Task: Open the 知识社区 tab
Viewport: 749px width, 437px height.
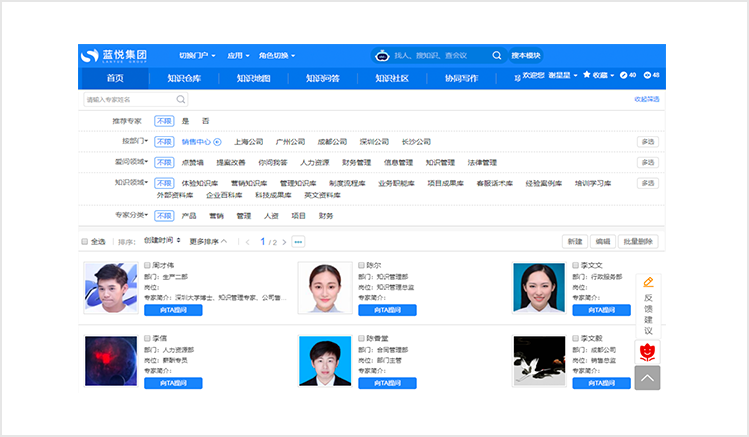Action: pyautogui.click(x=392, y=78)
